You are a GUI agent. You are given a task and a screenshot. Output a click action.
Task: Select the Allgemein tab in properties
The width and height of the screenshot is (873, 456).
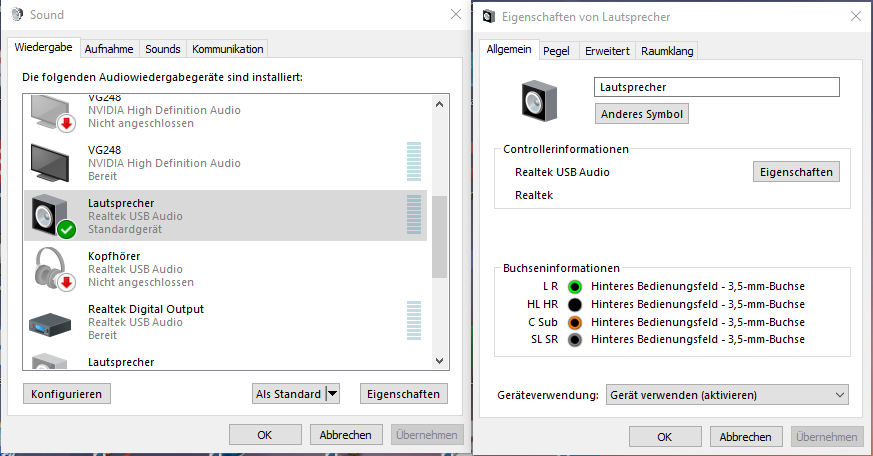click(509, 49)
